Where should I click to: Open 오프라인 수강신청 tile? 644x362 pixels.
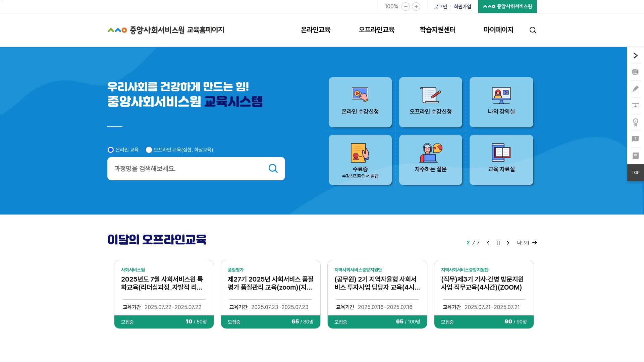pos(431,102)
